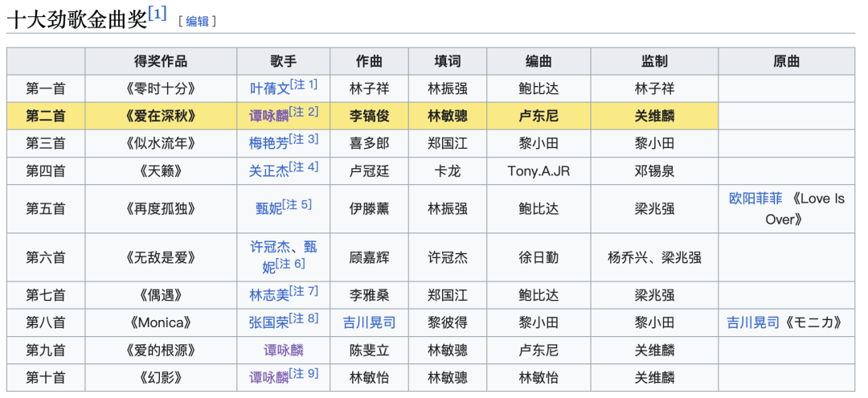
Task: Select producer cell 杨乔兴、梁兆强
Action: click(x=654, y=257)
